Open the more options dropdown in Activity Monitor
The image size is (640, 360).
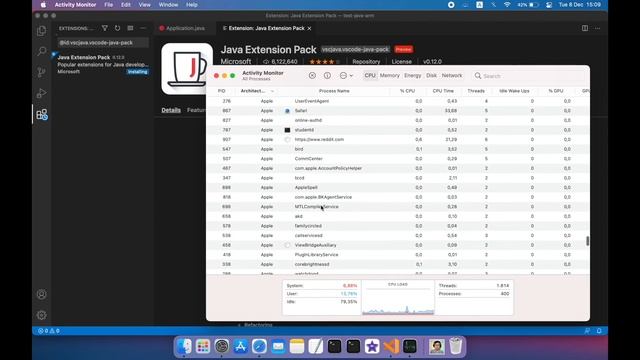click(346, 76)
